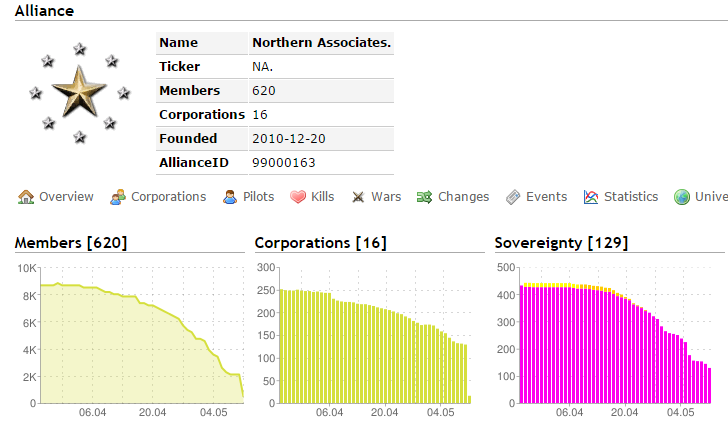Screen dimensions: 728x435
Task: Click the Wars crossed swords icon
Action: (x=358, y=197)
